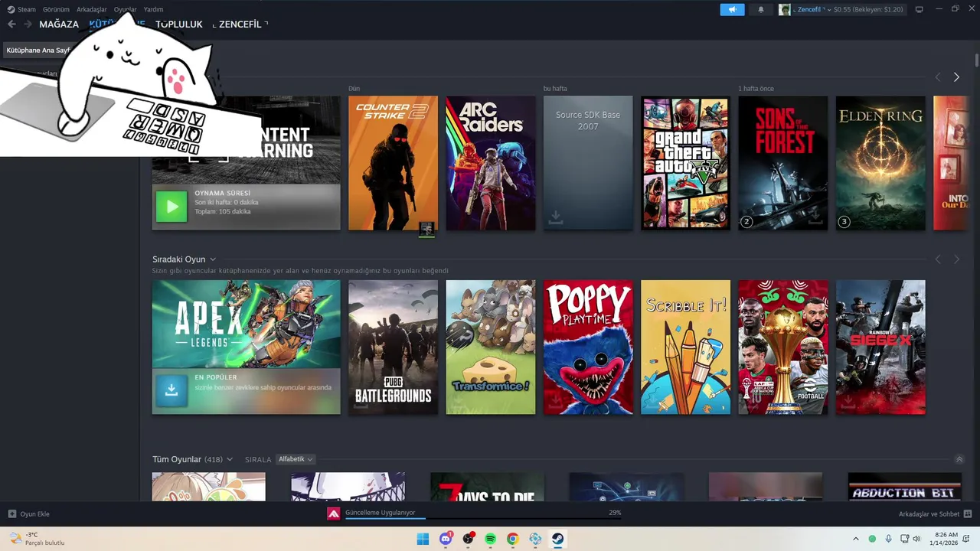This screenshot has height=551, width=980.
Task: Open the Transformice cover
Action: coord(491,347)
